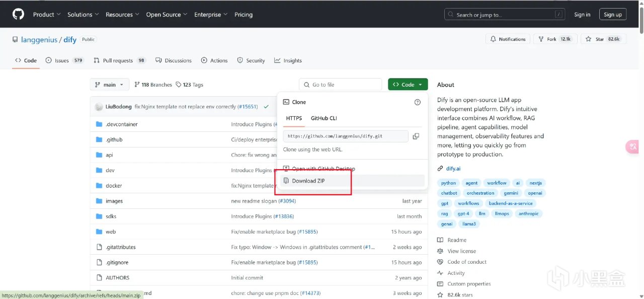Screen dimensions: 644x299
Task: Click the scale icon beside View license
Action: click(x=440, y=251)
